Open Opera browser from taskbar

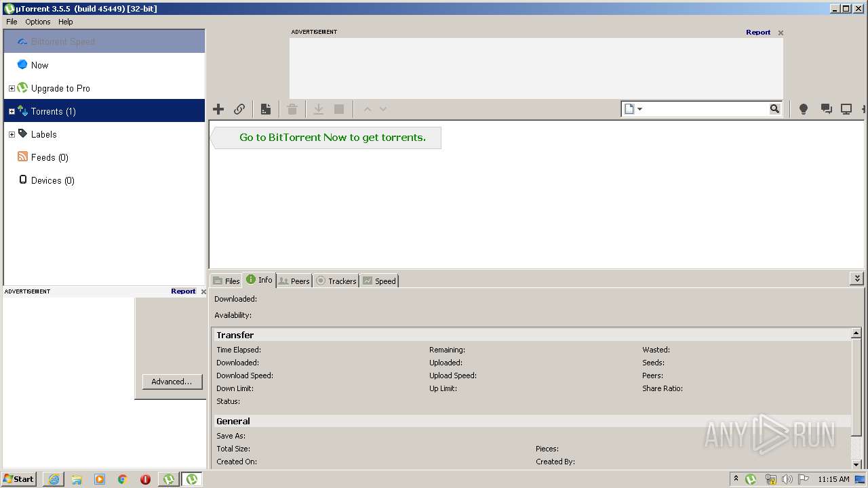coord(145,479)
